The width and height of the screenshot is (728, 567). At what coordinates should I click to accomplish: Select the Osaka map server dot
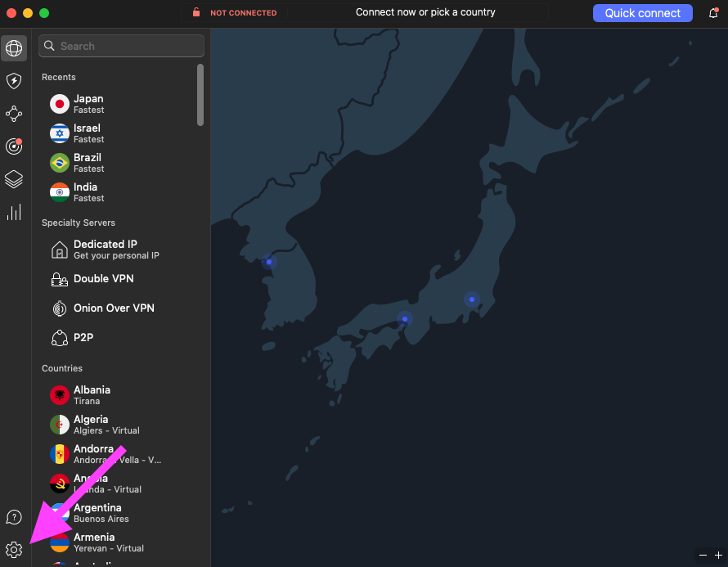(405, 319)
